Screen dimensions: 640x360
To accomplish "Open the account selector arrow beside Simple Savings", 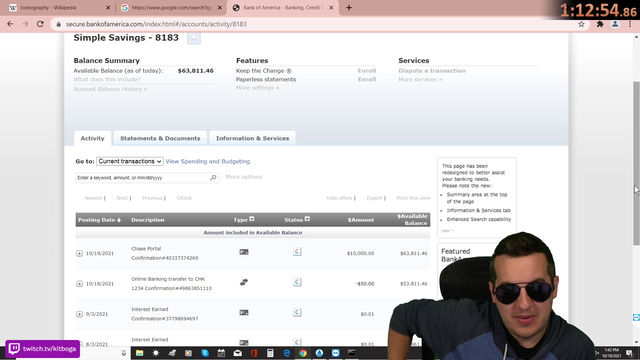I will point(194,38).
